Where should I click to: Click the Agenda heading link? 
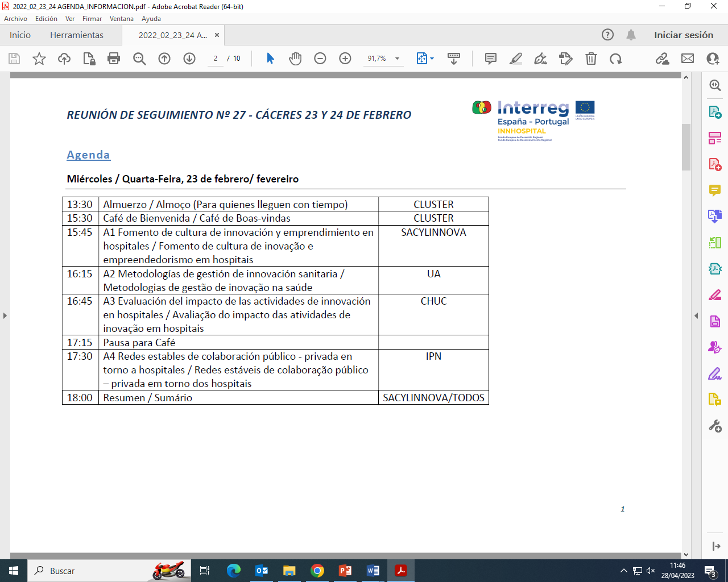88,155
